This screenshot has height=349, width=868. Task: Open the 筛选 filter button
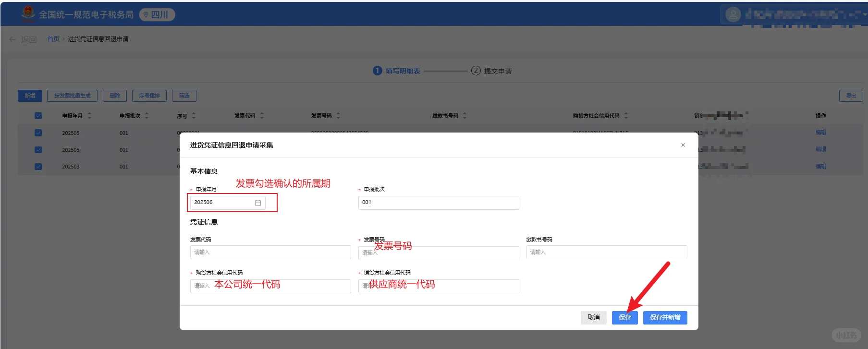184,96
